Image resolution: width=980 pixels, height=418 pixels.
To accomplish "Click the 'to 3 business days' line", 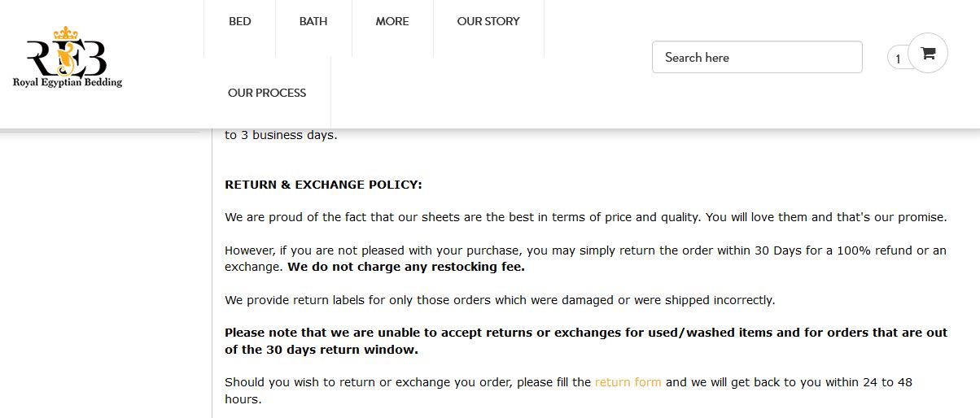I will (x=281, y=135).
